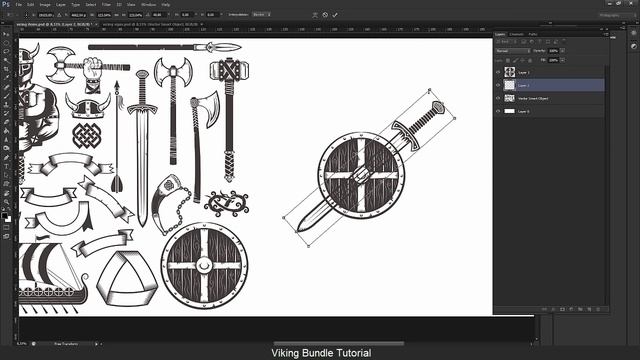Select the Clone Stamp tool

pyautogui.click(x=6, y=105)
